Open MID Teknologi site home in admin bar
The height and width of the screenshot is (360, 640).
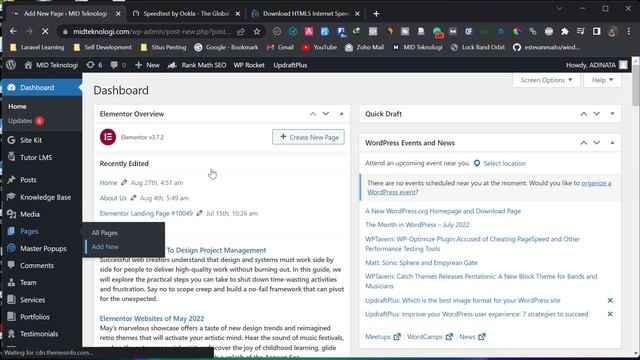click(51, 65)
